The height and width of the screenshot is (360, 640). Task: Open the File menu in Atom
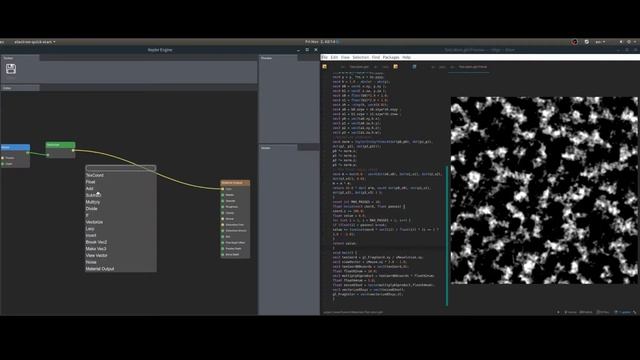tap(324, 58)
